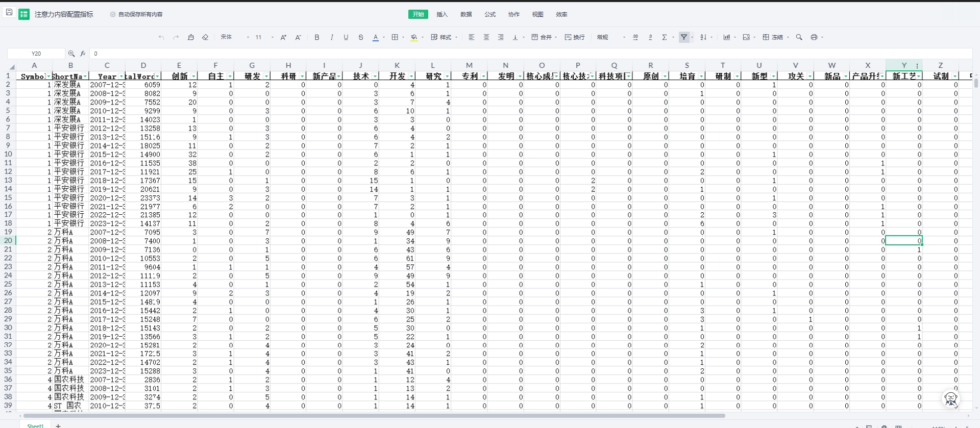The image size is (980, 428).
Task: Toggle underline formatting
Action: click(x=346, y=37)
